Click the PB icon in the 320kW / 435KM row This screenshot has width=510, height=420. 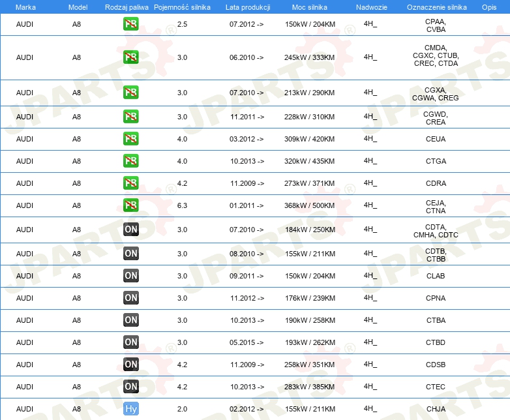pyautogui.click(x=131, y=161)
